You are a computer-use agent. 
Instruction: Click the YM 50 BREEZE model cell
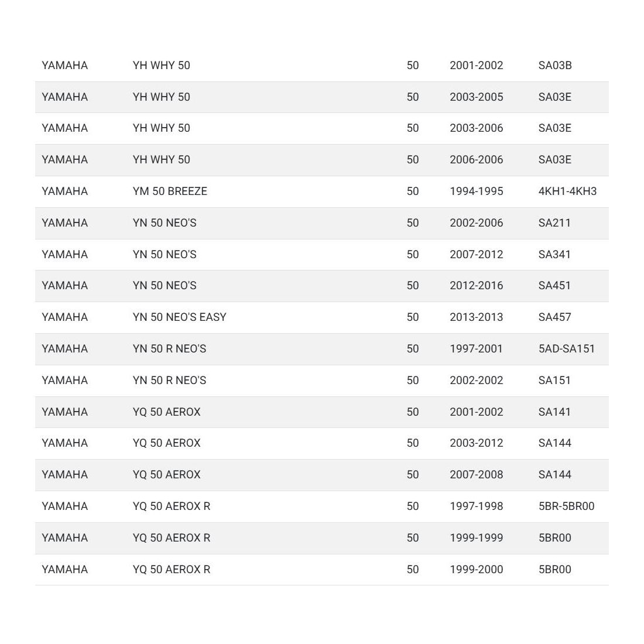coord(170,191)
